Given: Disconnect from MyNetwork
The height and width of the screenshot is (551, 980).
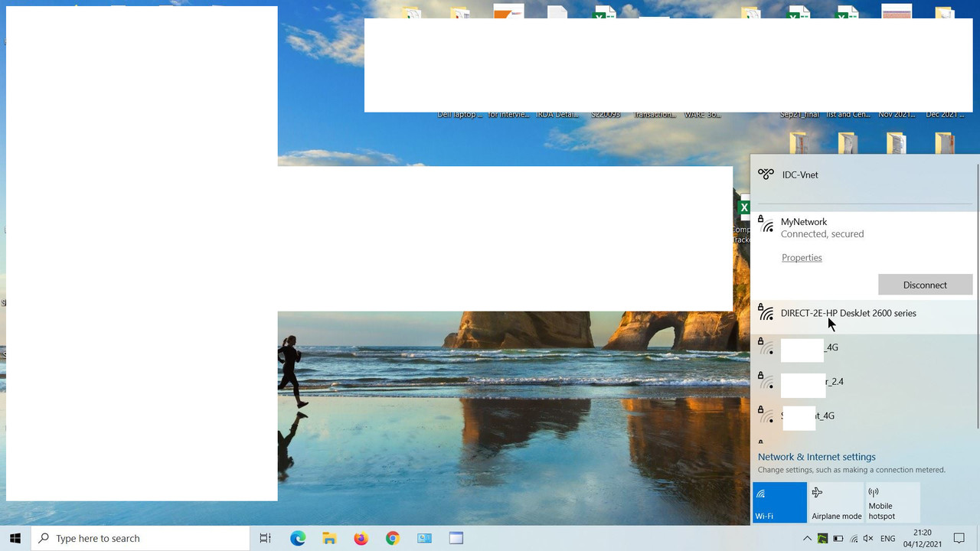Looking at the screenshot, I should click(x=925, y=285).
